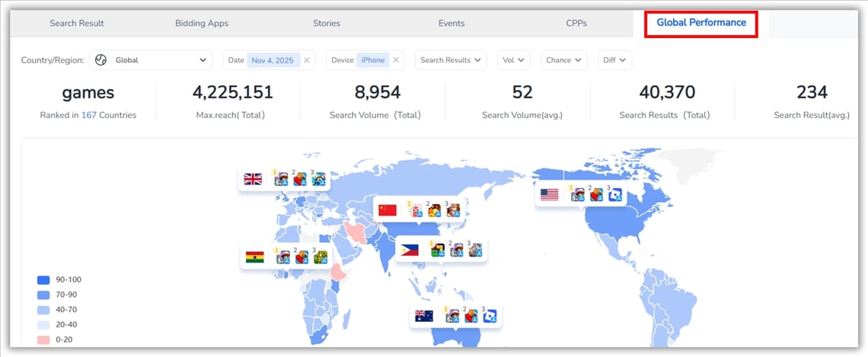Select rank 2 app in United States card

(x=596, y=194)
